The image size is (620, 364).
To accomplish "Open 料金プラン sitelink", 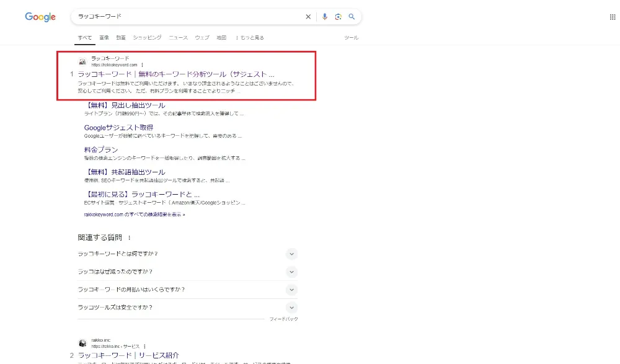I will [x=101, y=149].
